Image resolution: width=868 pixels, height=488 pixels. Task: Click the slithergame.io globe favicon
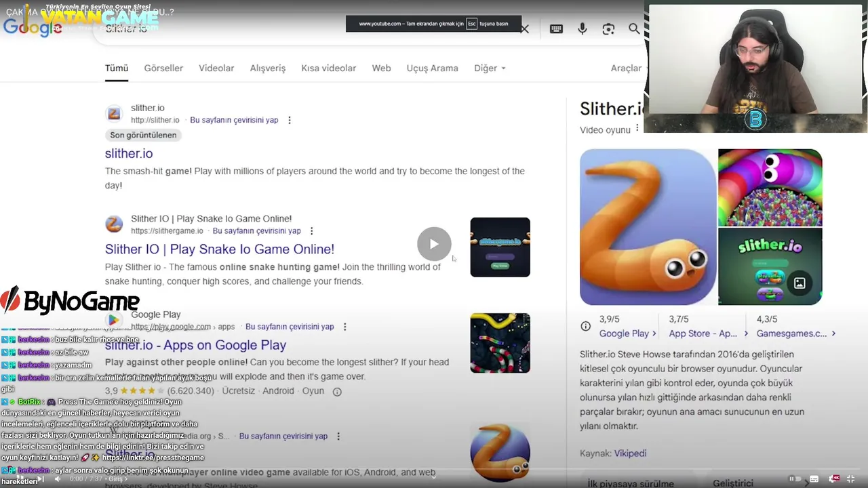(x=114, y=224)
